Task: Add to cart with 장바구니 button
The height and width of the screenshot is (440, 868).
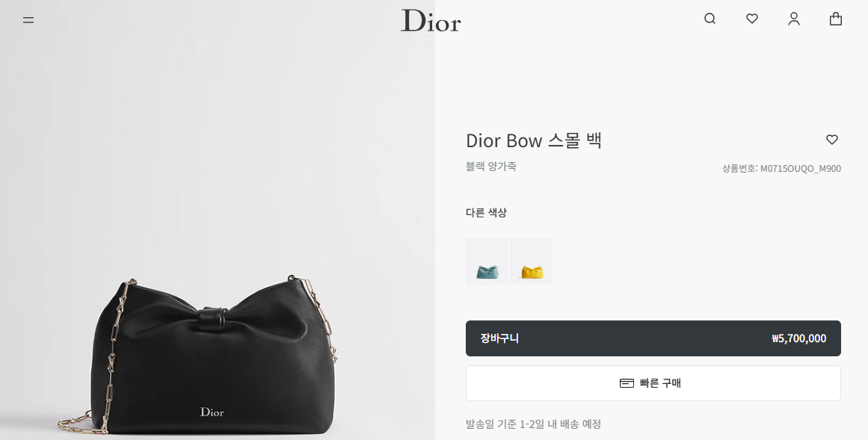Action: pos(653,338)
